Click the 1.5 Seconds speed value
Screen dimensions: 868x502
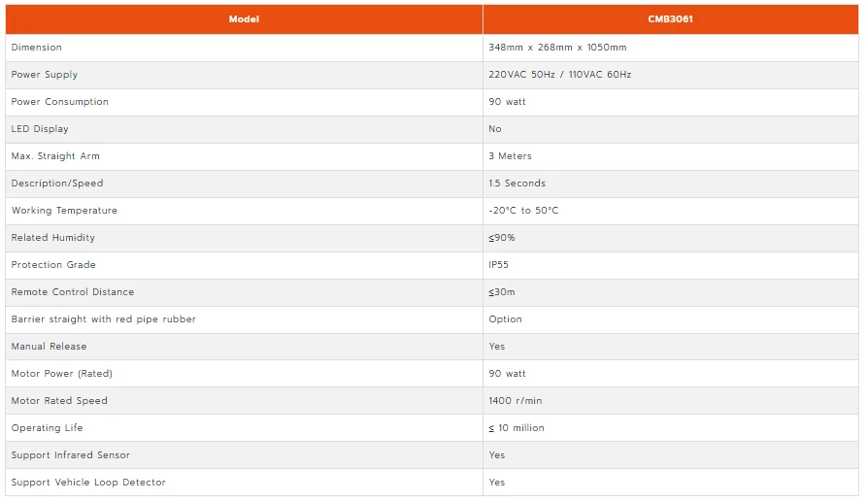pos(517,184)
